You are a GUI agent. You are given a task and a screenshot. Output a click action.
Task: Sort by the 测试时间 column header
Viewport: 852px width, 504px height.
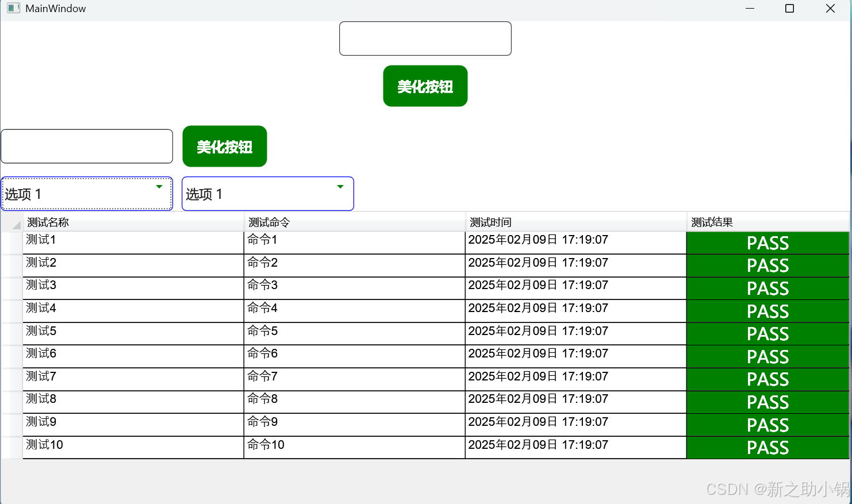(576, 222)
